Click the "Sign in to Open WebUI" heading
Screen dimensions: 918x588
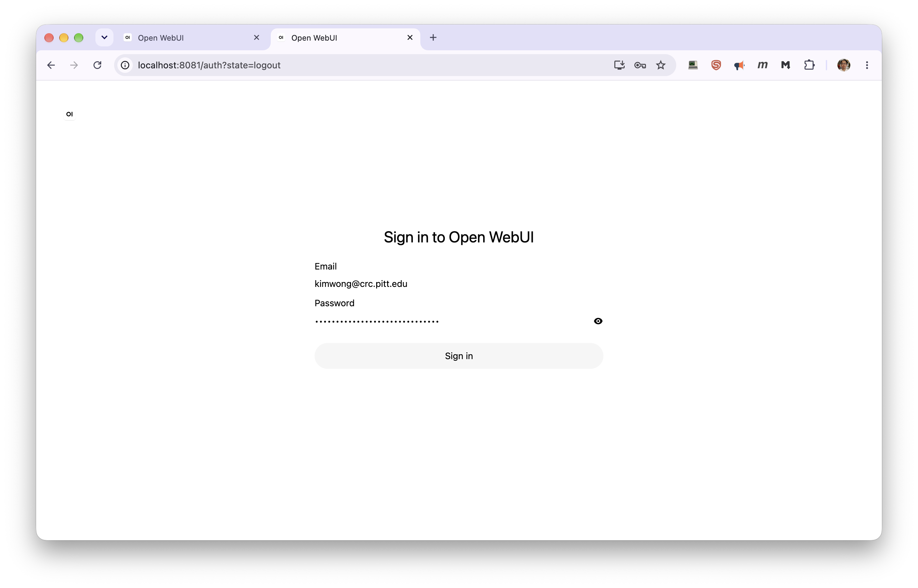point(459,237)
